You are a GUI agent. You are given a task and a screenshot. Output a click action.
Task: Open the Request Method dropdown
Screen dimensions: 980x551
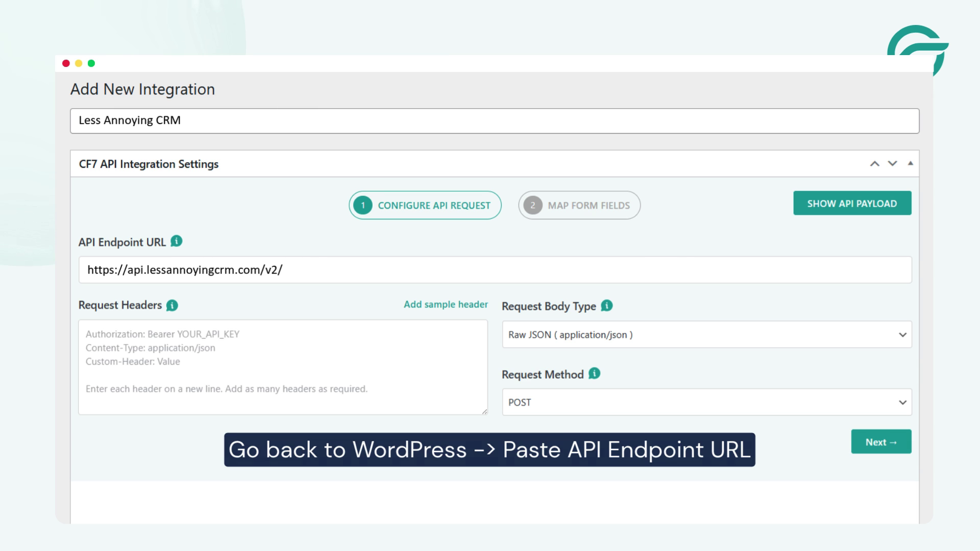[x=707, y=402]
